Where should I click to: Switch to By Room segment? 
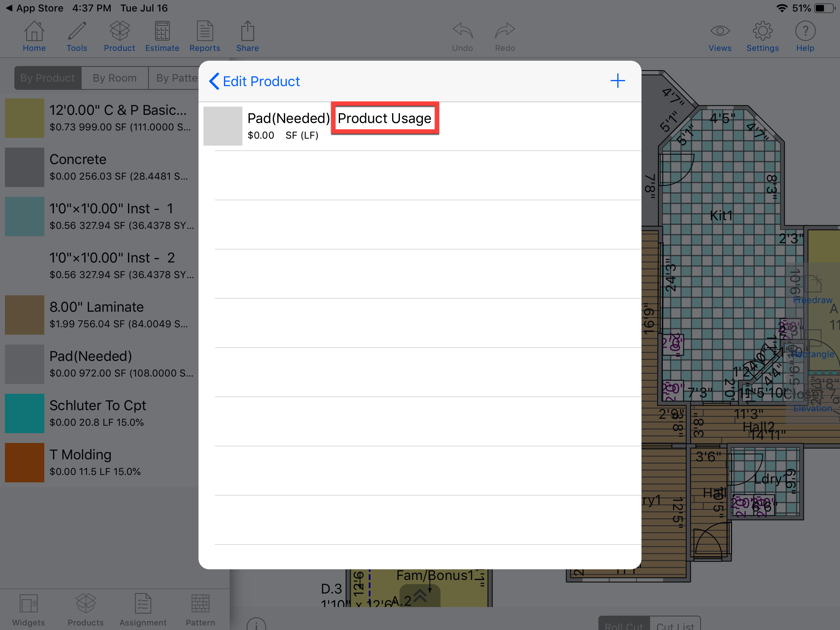click(114, 78)
